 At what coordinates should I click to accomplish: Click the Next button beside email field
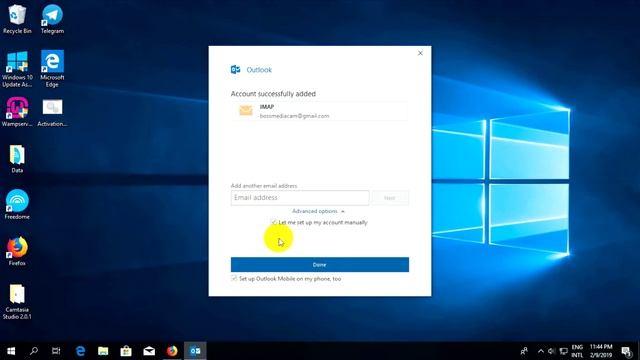pos(390,198)
